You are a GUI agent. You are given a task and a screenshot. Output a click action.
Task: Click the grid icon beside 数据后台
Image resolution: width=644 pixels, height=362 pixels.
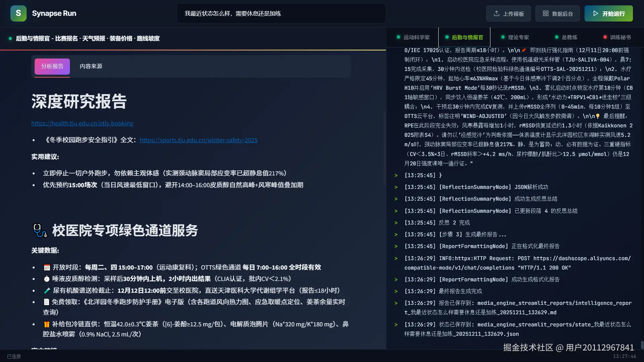pos(546,13)
